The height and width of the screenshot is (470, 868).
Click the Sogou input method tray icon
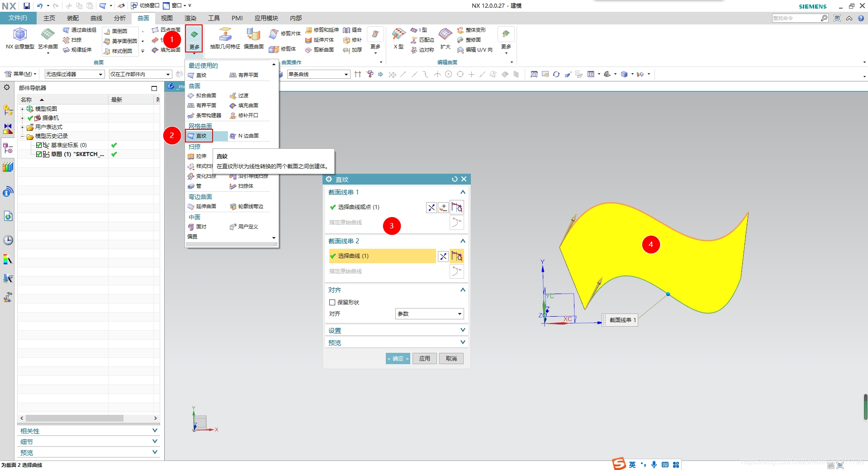(619, 464)
